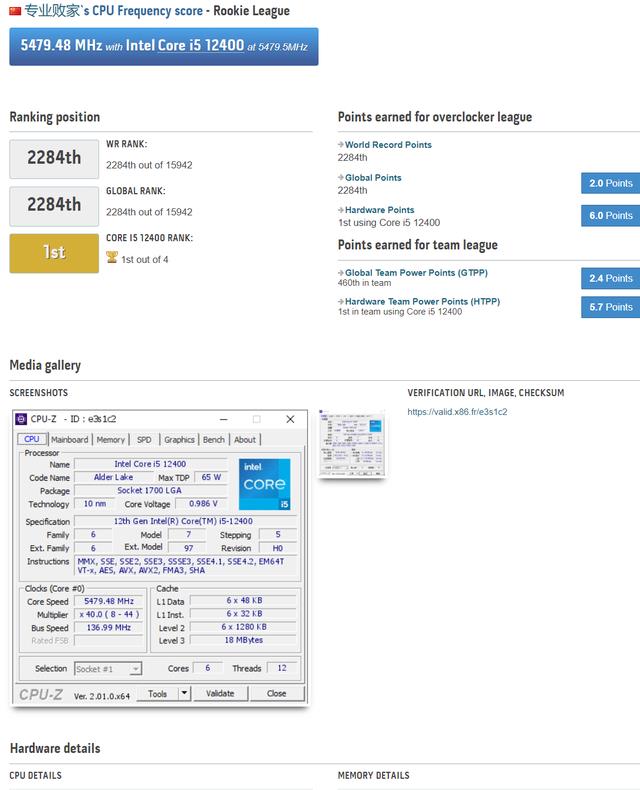The width and height of the screenshot is (640, 790).
Task: Open the Socket #1 selection combo box
Action: click(108, 669)
